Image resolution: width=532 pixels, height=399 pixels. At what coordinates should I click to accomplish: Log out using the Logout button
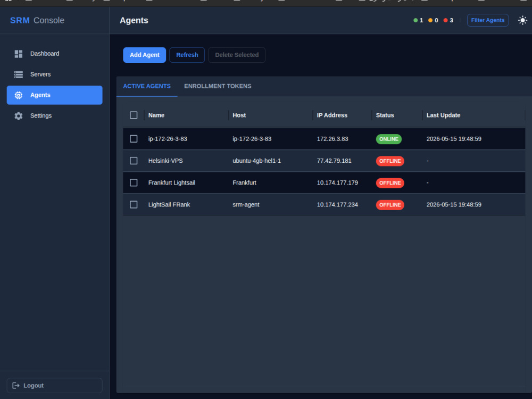[x=55, y=385]
